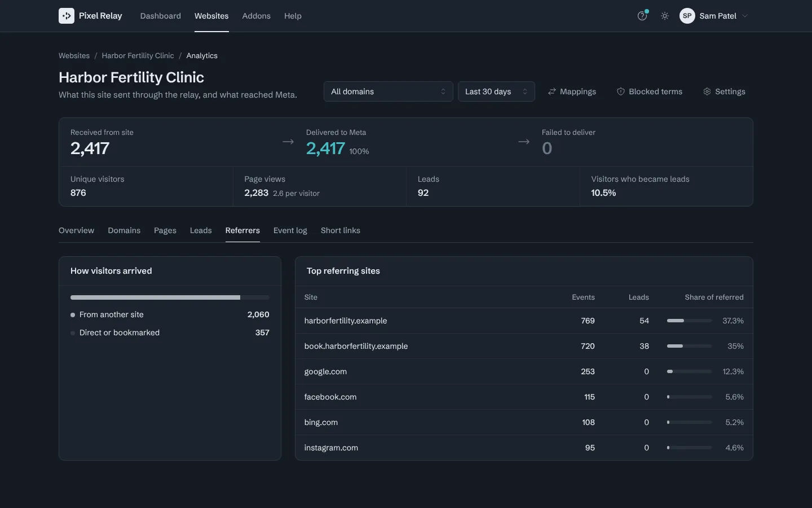
Task: Click the Analytics breadcrumb item
Action: pos(202,55)
